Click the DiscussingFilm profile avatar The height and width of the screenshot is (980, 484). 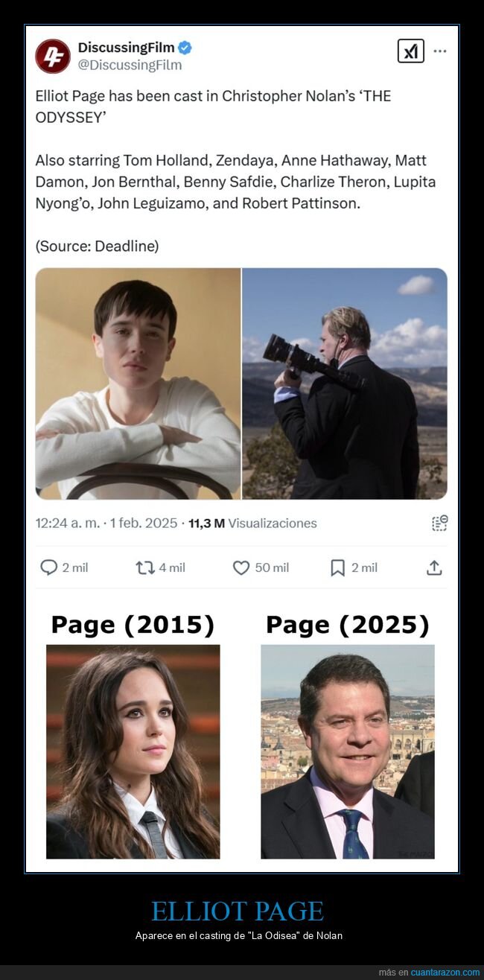53,56
